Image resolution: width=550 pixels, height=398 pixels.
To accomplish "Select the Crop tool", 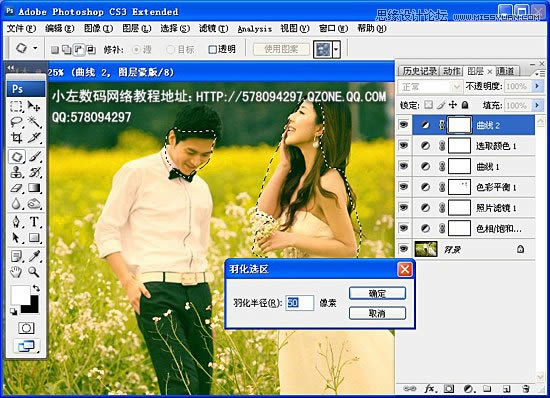I will (x=16, y=137).
